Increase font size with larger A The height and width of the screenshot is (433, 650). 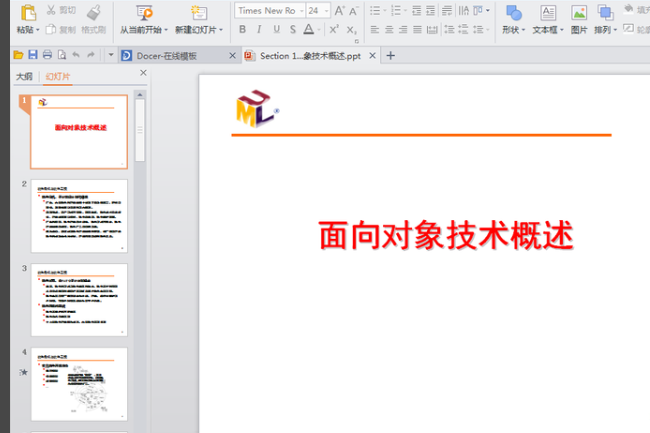click(339, 11)
